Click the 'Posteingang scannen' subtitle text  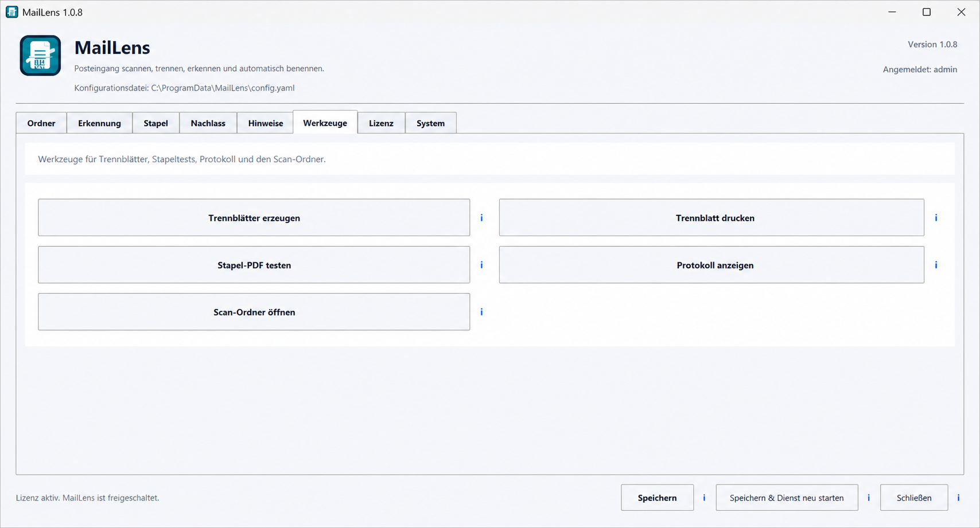[x=199, y=68]
